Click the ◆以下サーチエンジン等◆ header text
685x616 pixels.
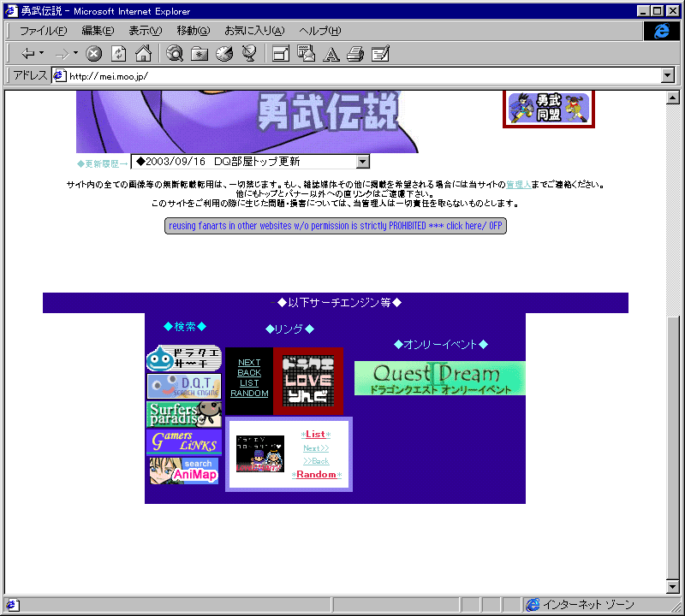click(x=339, y=303)
